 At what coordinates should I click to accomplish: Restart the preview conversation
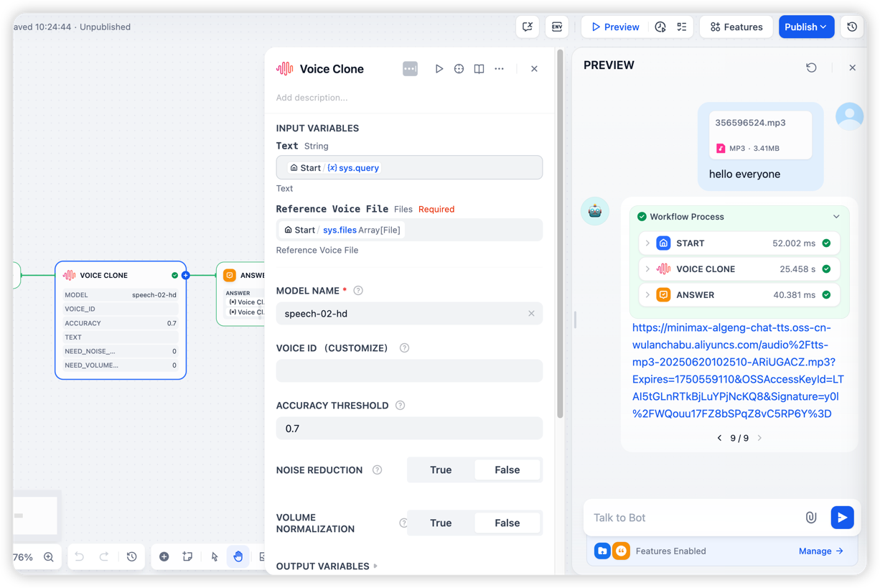point(811,67)
